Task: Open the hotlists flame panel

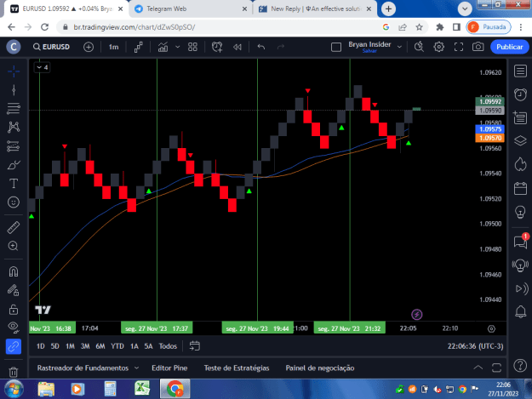Action: [520, 164]
